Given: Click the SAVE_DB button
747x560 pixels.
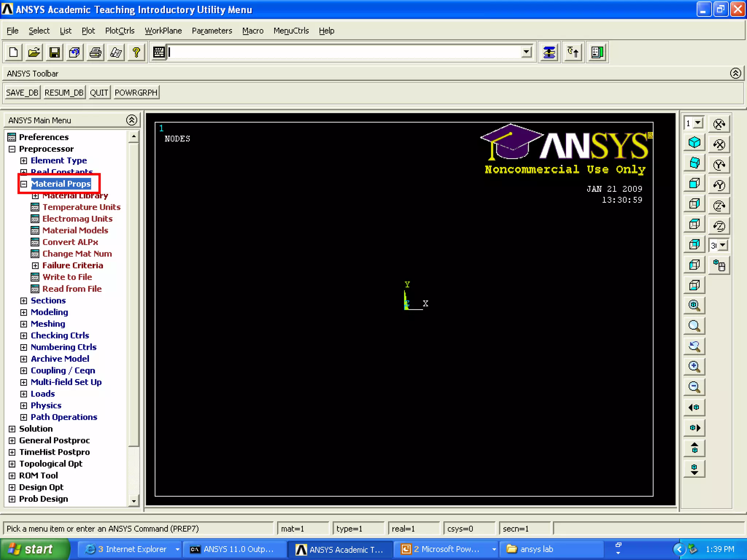Looking at the screenshot, I should [22, 93].
